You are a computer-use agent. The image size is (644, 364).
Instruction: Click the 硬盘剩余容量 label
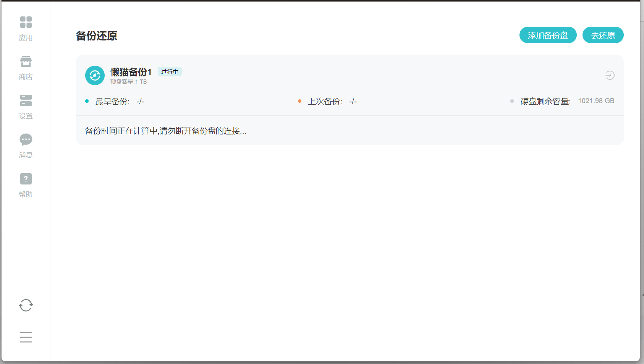tap(545, 101)
